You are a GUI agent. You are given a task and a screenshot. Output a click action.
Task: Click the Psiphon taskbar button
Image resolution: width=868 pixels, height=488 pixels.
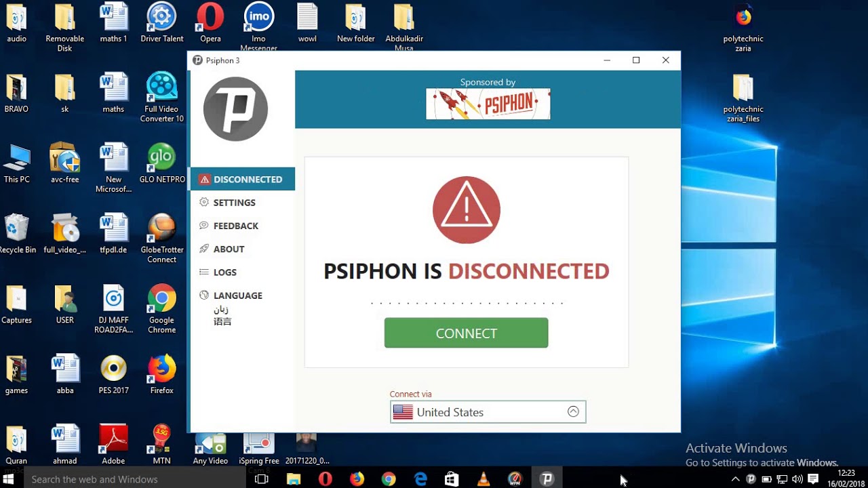click(x=547, y=479)
